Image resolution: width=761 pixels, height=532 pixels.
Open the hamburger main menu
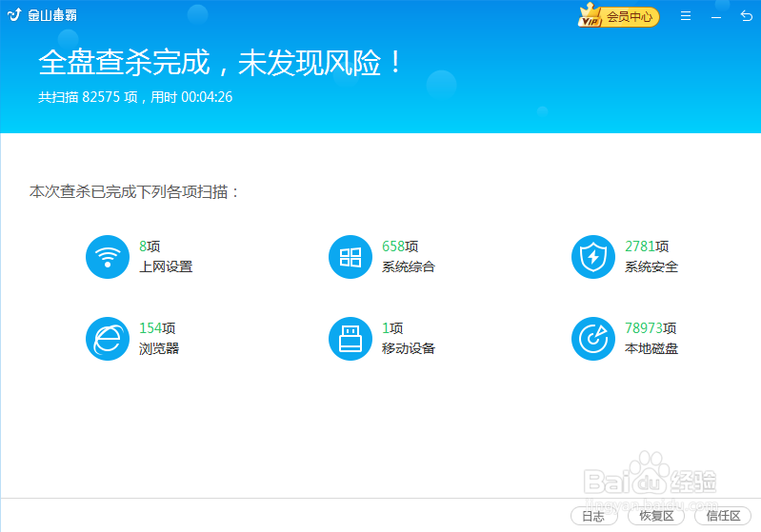686,16
